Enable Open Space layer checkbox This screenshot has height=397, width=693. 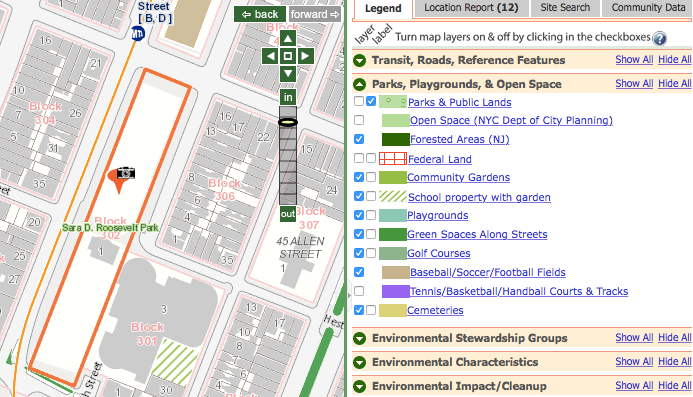[359, 120]
